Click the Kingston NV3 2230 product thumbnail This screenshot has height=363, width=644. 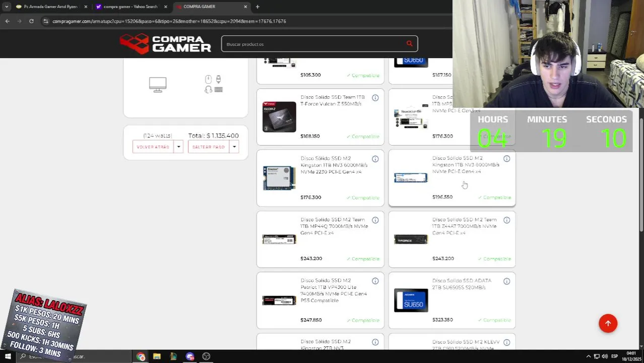pos(279,178)
